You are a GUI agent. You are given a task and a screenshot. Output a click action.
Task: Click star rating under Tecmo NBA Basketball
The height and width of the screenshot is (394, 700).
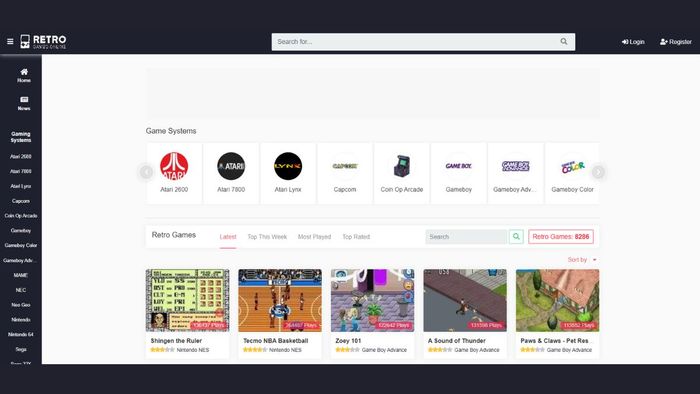[254, 350]
